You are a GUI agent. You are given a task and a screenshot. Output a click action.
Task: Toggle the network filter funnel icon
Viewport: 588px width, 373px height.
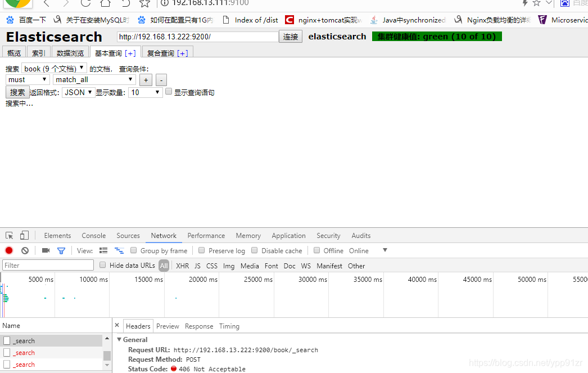point(61,251)
